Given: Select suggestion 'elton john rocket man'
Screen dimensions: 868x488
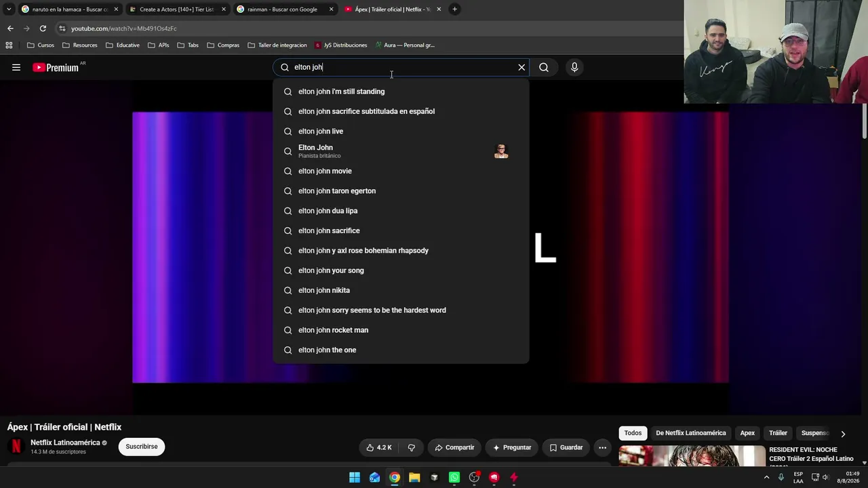Looking at the screenshot, I should pos(401,330).
